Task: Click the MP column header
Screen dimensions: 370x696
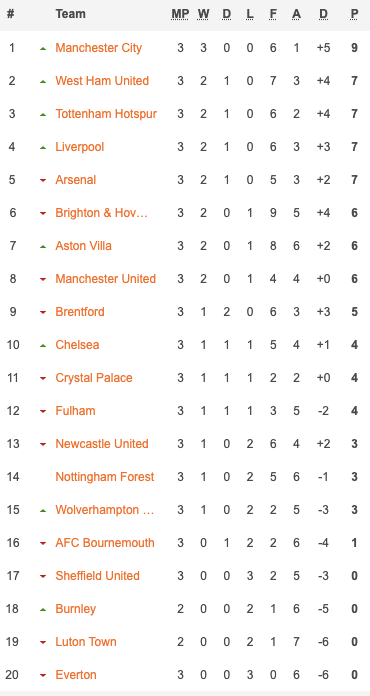Action: pyautogui.click(x=180, y=14)
